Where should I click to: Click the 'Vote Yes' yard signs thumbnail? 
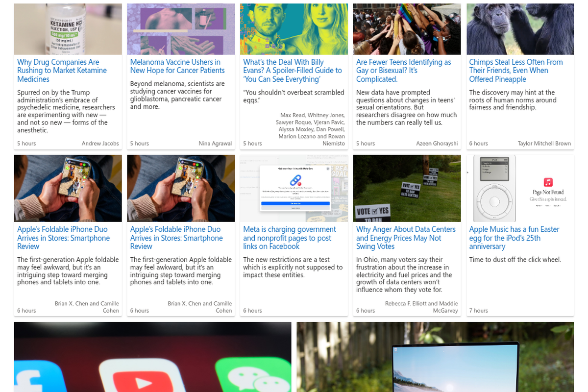(407, 188)
